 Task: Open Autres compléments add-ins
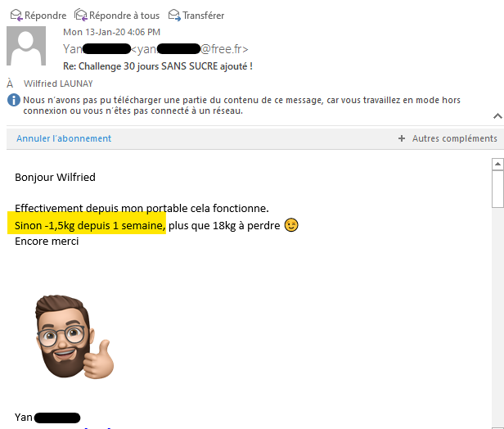tap(455, 138)
